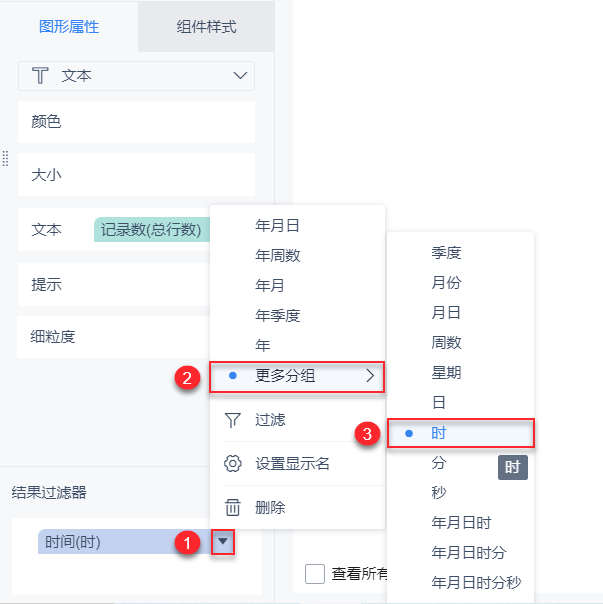The image size is (603, 604).
Task: Click the funnel filter icon
Action: [233, 421]
